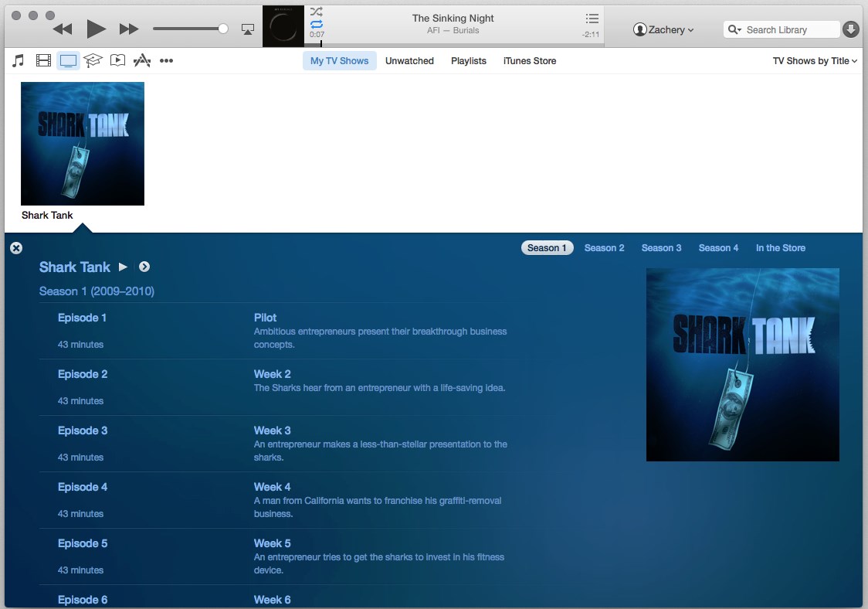The height and width of the screenshot is (609, 868).
Task: Open the Playlists tab
Action: (x=469, y=61)
